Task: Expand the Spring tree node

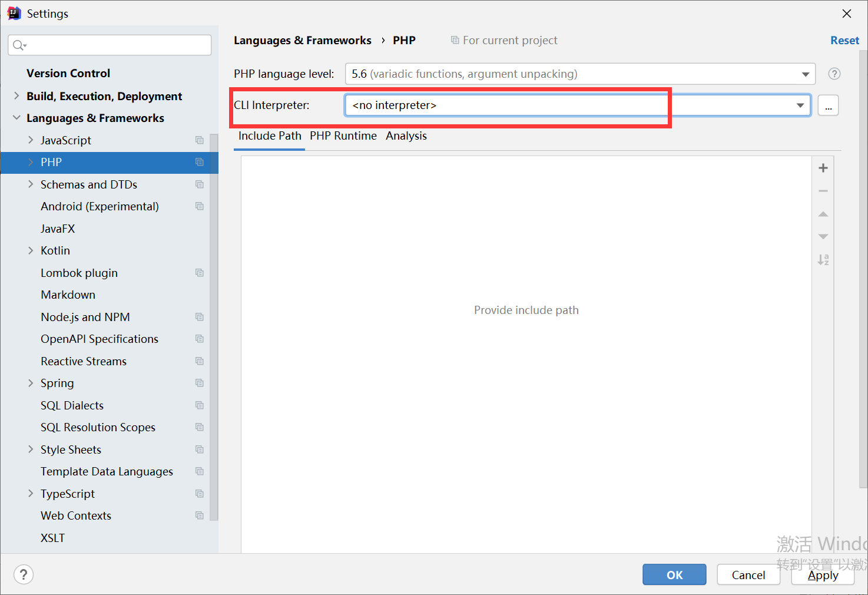Action: point(31,383)
